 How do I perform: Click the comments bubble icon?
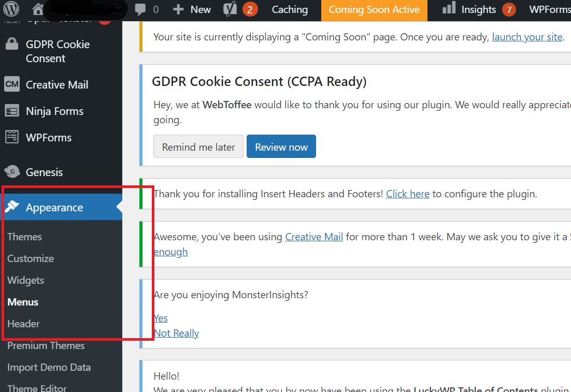click(x=140, y=9)
